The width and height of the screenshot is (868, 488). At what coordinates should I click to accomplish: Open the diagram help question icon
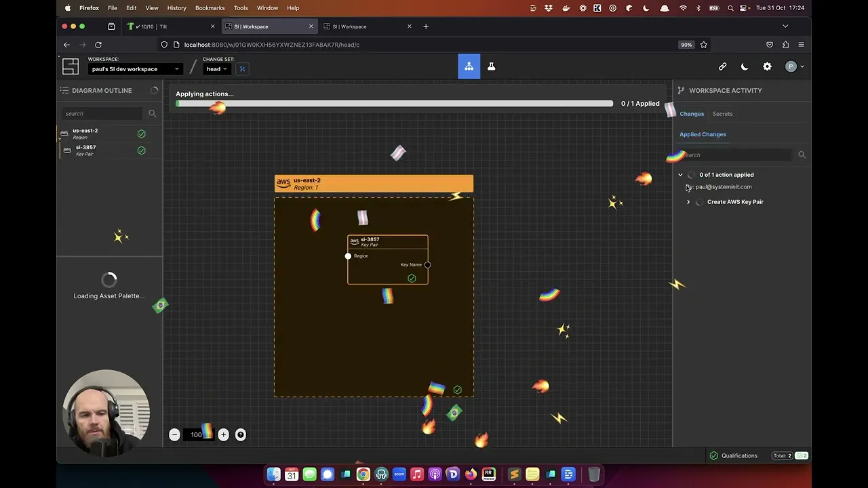[240, 434]
